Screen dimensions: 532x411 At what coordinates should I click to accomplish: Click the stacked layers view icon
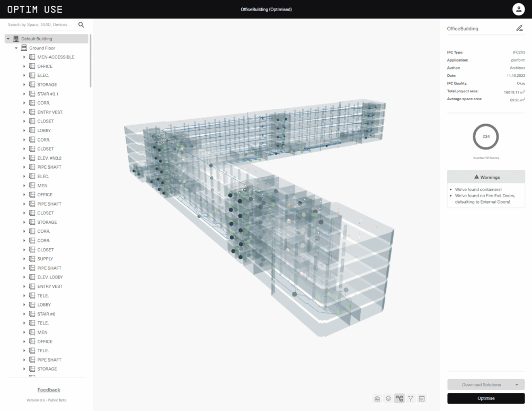388,398
